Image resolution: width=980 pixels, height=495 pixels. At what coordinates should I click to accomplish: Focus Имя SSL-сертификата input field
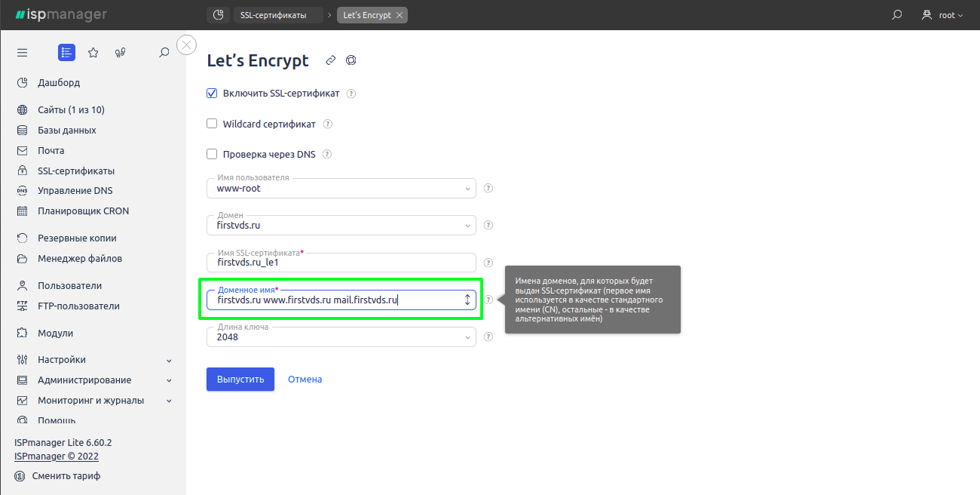341,263
